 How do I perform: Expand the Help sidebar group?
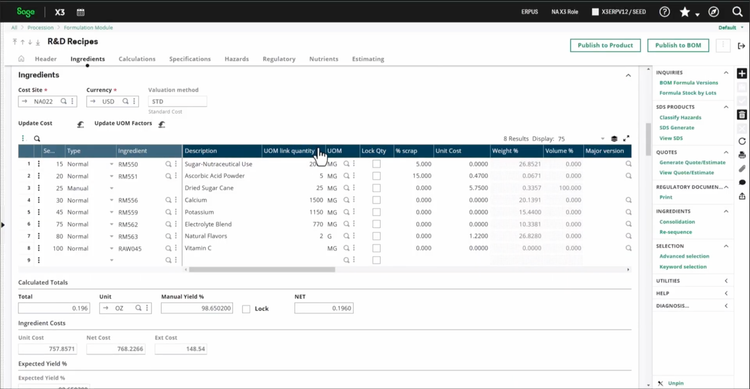(x=726, y=293)
